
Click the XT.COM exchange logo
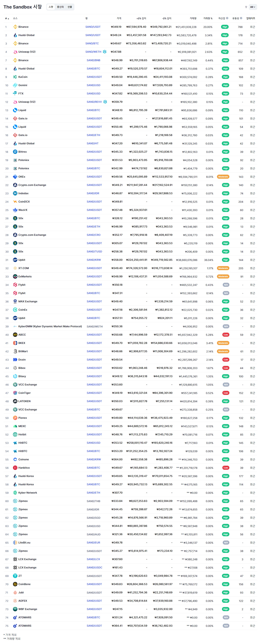point(15,268)
